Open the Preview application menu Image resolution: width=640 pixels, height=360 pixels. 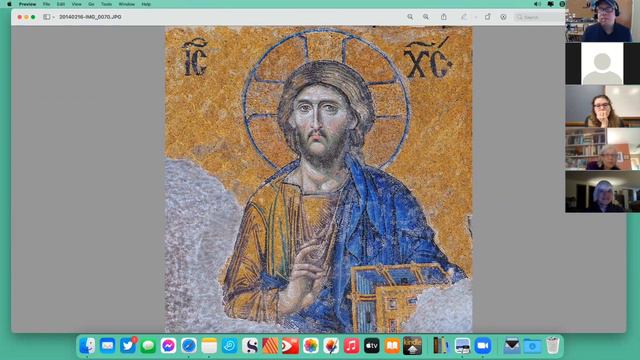pos(27,4)
